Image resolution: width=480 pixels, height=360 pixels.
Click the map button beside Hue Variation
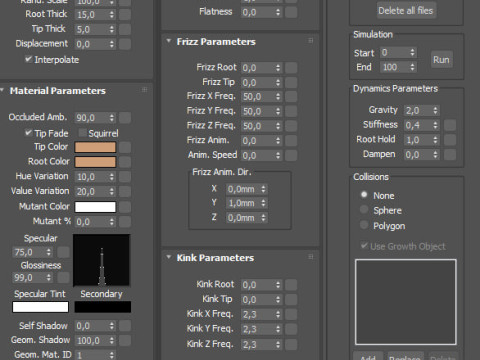tap(125, 176)
